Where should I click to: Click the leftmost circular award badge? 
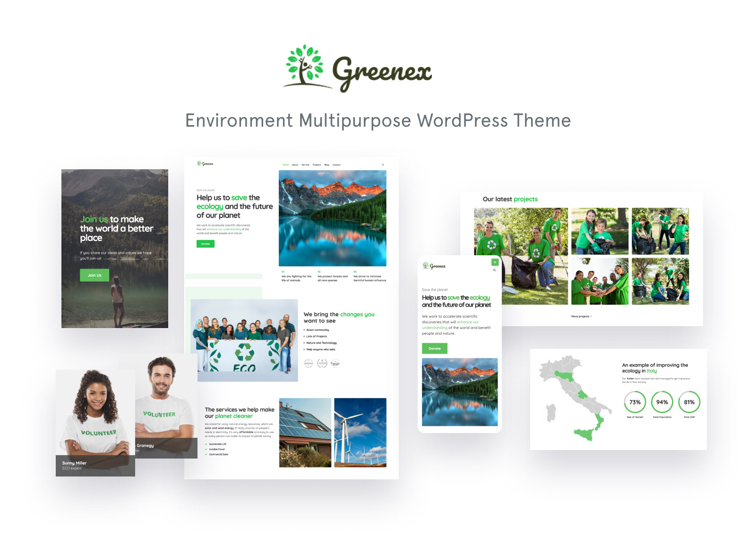[309, 363]
